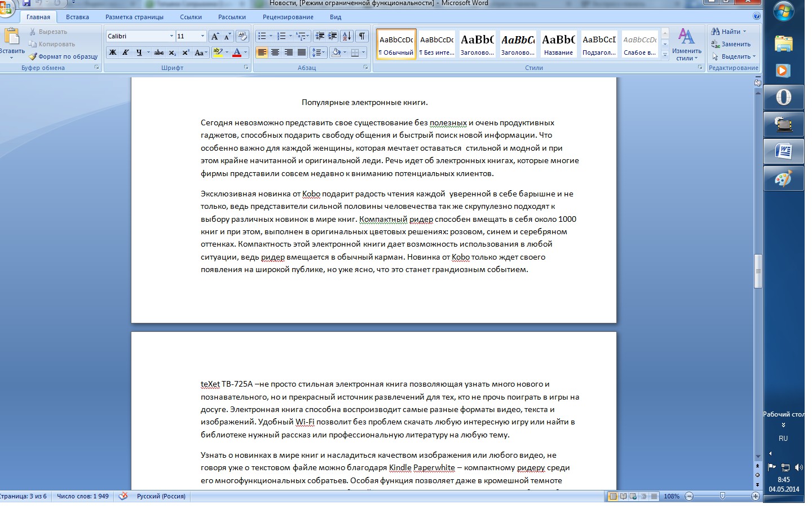Image resolution: width=812 pixels, height=508 pixels.
Task: Toggle underline (Ч) formatting
Action: click(139, 52)
